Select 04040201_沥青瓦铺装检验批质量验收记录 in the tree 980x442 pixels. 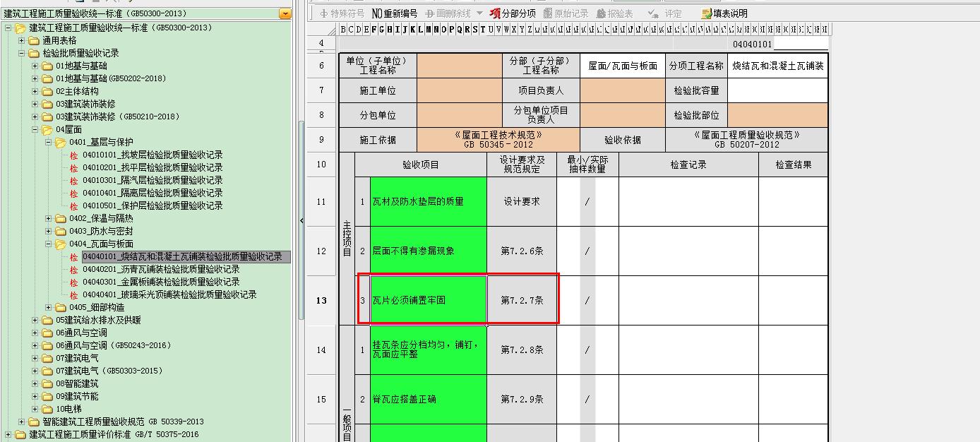[x=161, y=269]
